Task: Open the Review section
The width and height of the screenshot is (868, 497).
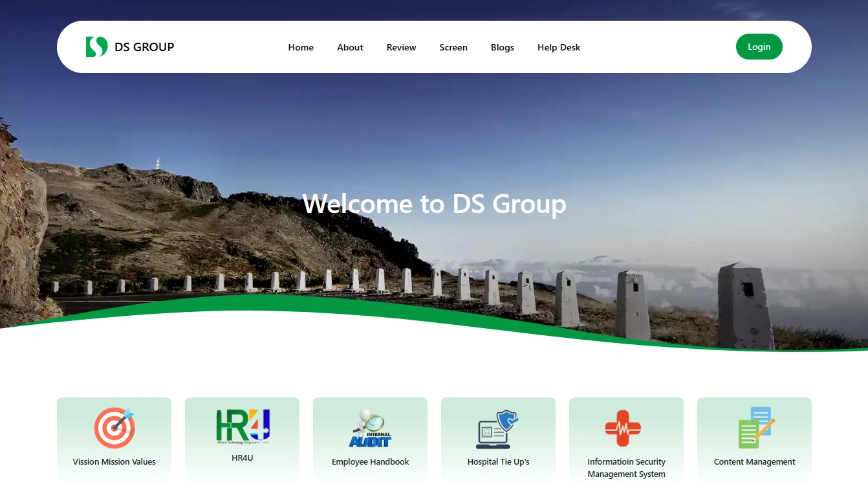Action: (x=401, y=47)
